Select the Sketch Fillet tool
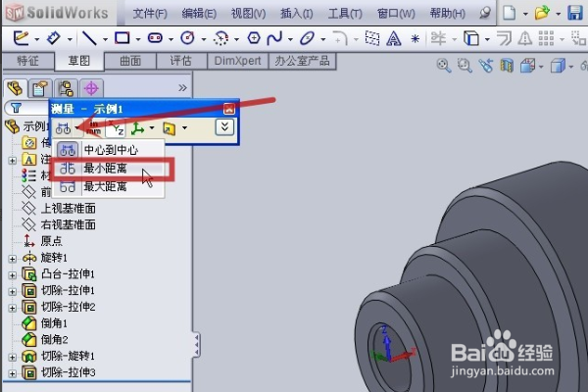This screenshot has width=588, height=392. (340, 38)
